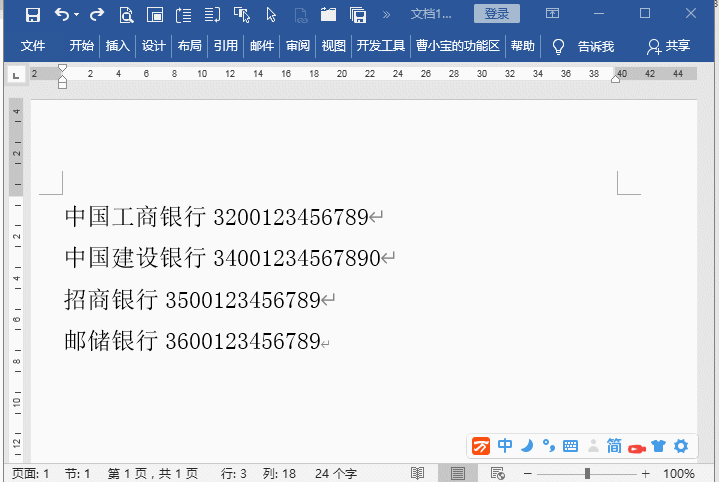The width and height of the screenshot is (719, 482).
Task: Click the right indent marker on the ruler
Action: tap(615, 79)
